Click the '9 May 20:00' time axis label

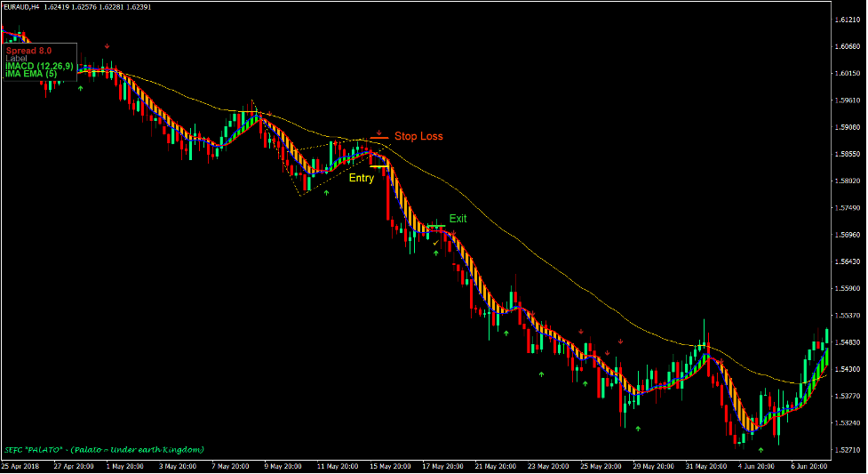coord(283,466)
